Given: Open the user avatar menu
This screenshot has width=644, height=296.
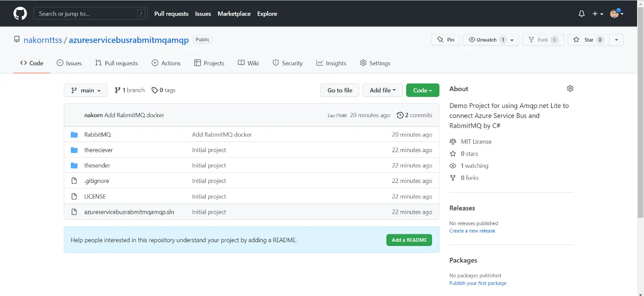Looking at the screenshot, I should (x=616, y=13).
